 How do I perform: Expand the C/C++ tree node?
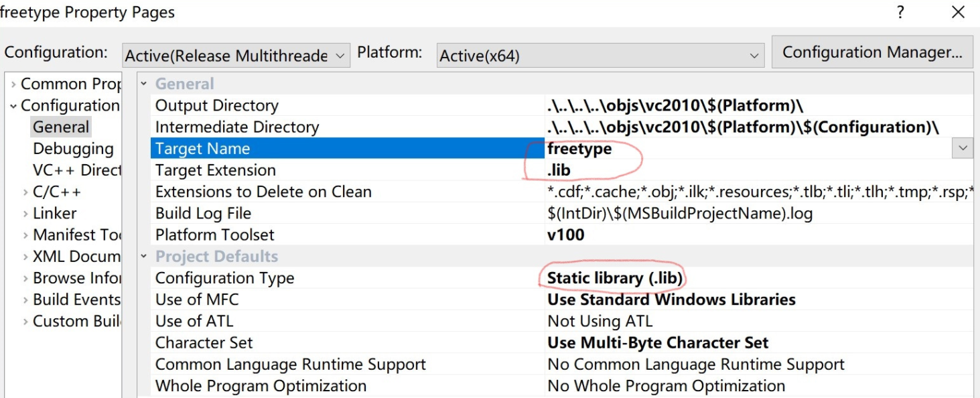[x=25, y=192]
